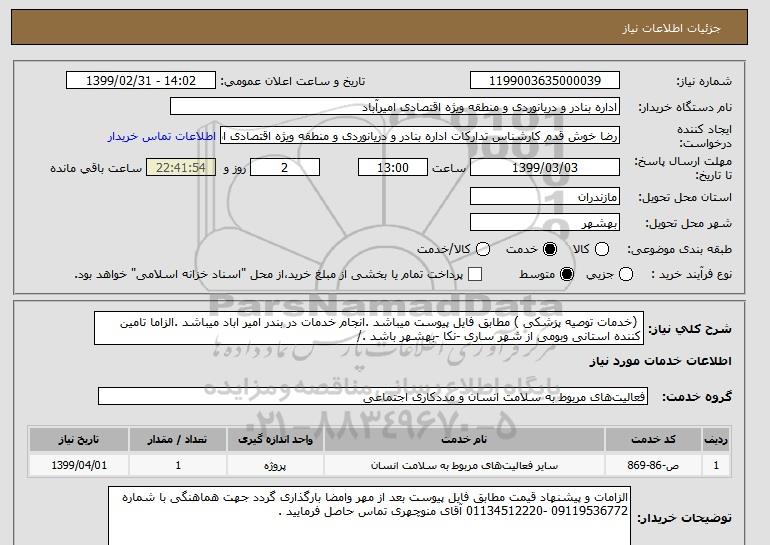The image size is (770, 545).
Task: Click the deadline hour field 13:00
Action: pyautogui.click(x=393, y=167)
